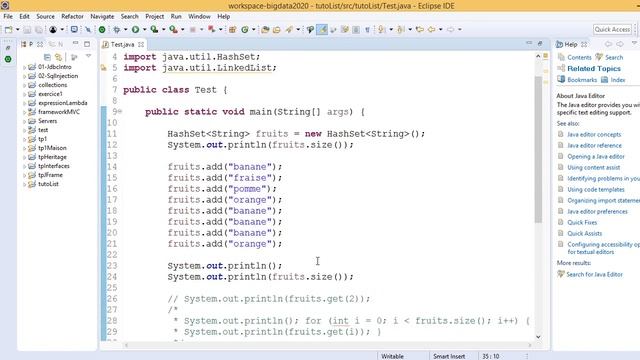Toggle Show Whitespace Characters pilcrow button
640x360 pixels.
pyautogui.click(x=367, y=29)
